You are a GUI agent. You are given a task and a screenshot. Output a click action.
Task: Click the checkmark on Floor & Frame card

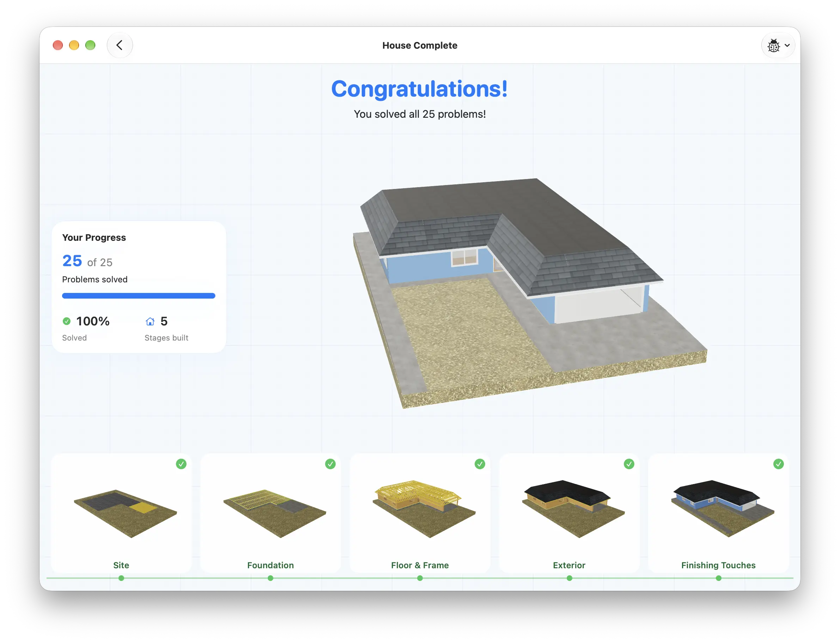tap(480, 464)
